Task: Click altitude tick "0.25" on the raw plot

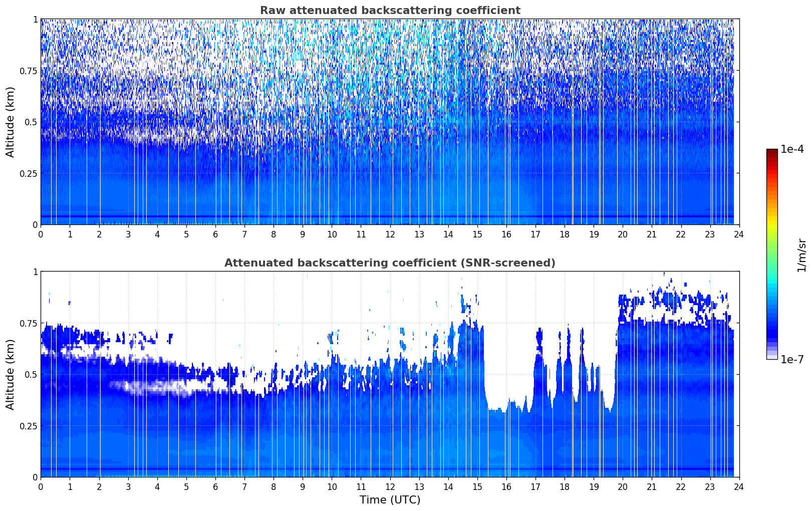Action: point(29,173)
